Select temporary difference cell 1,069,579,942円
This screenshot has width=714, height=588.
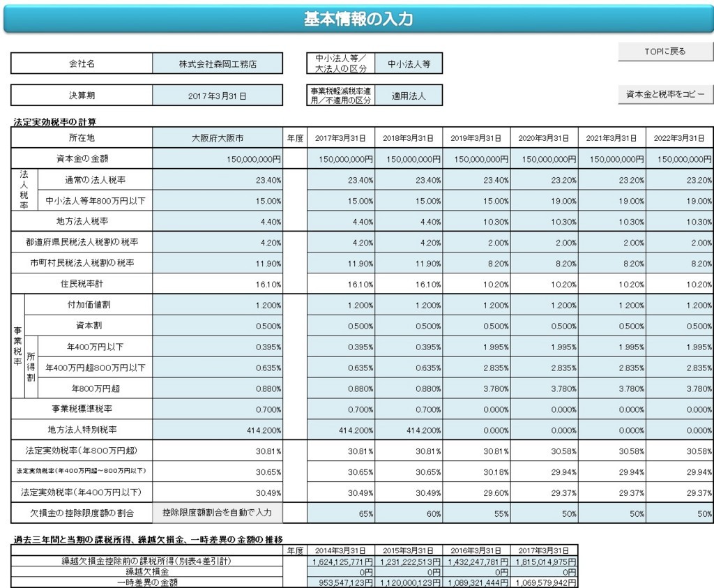point(544,582)
